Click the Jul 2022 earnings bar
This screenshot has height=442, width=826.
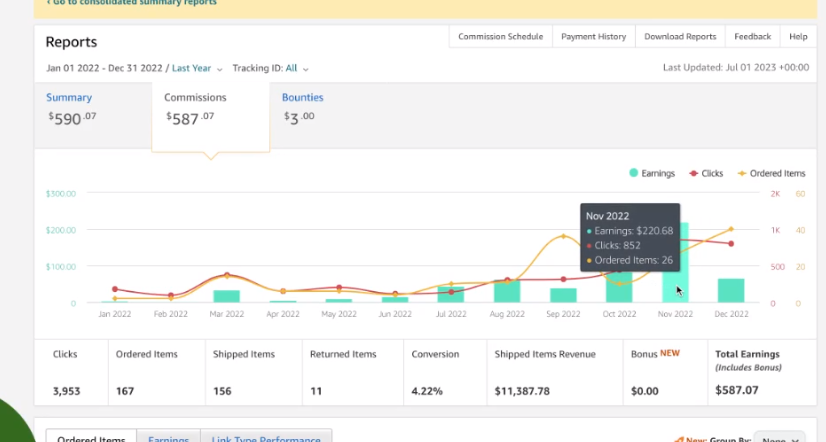pyautogui.click(x=451, y=294)
